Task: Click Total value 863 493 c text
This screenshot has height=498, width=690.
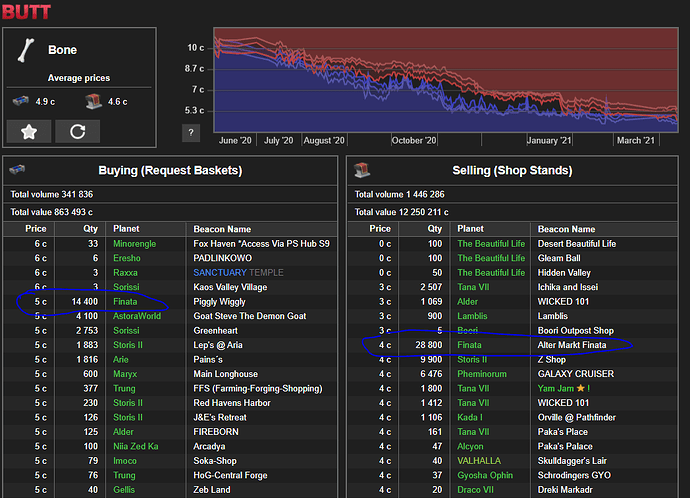Action: point(51,212)
